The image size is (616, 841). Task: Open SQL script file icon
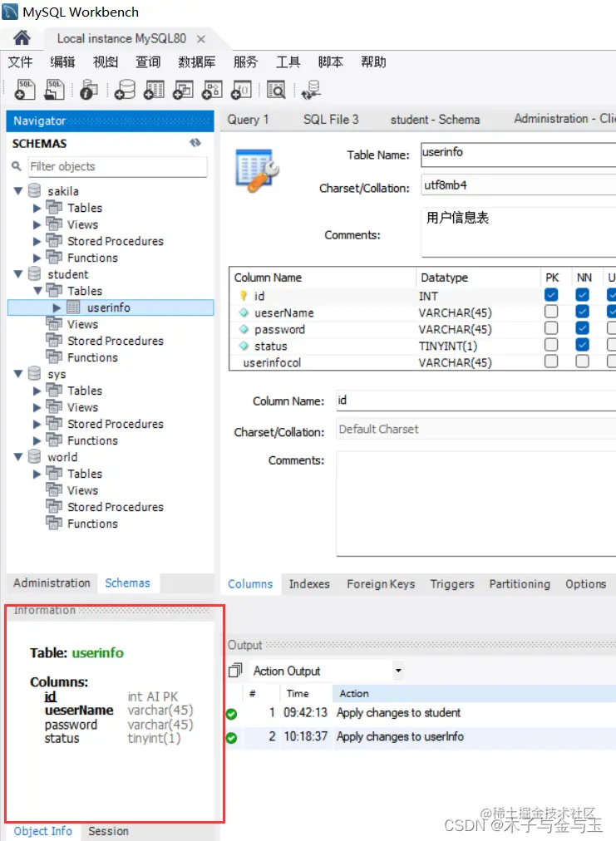coord(54,90)
